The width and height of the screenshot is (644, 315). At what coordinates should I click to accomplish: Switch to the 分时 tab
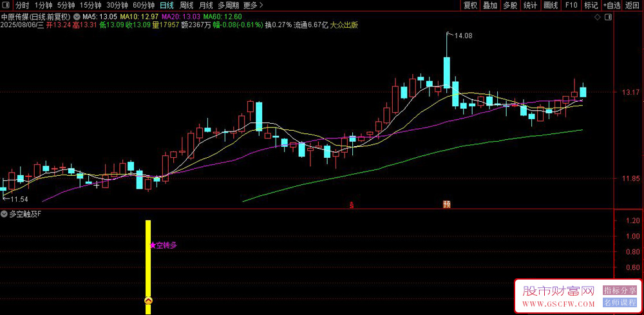coord(22,5)
